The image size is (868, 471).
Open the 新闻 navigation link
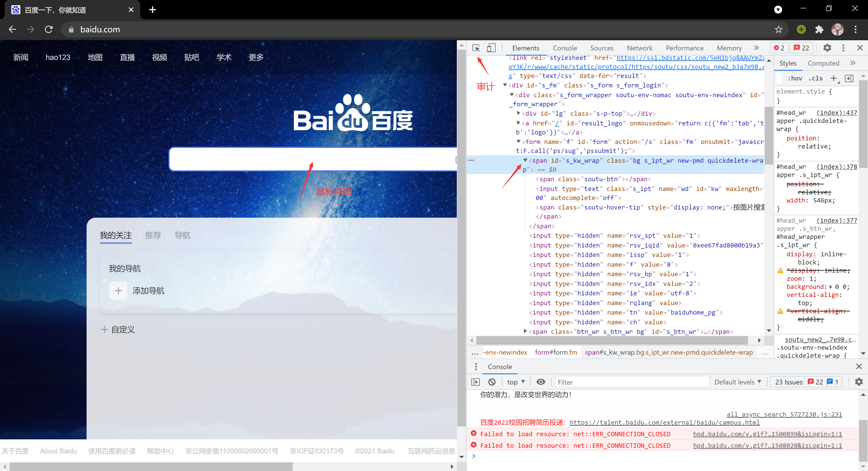click(21, 57)
